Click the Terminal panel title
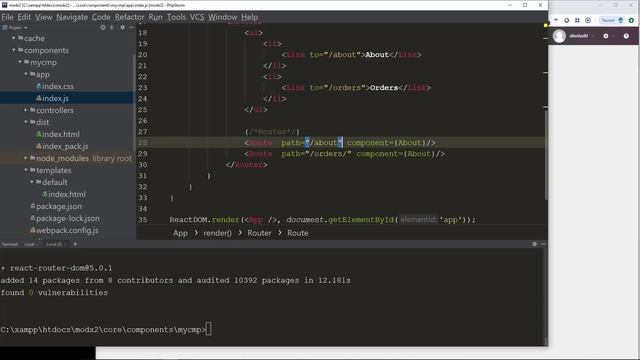This screenshot has height=360, width=640. (10, 244)
